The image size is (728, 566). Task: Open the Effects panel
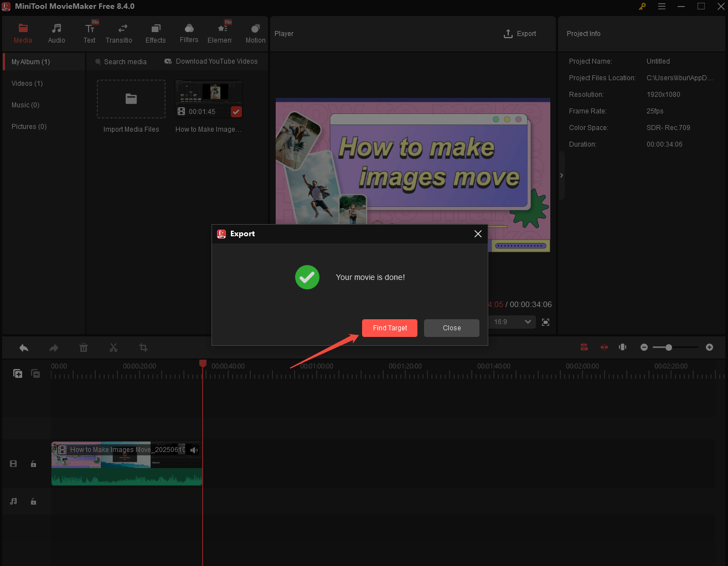pos(155,32)
